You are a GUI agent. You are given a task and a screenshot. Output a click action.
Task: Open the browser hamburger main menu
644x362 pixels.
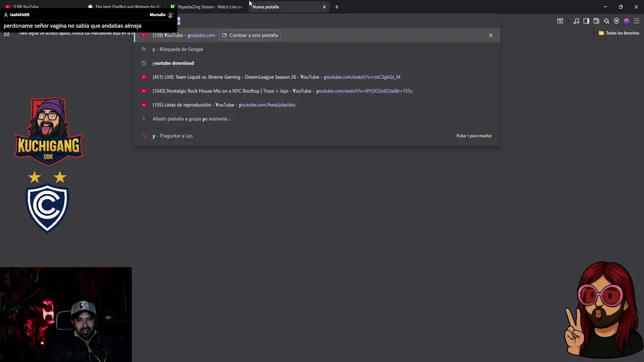pos(636,21)
